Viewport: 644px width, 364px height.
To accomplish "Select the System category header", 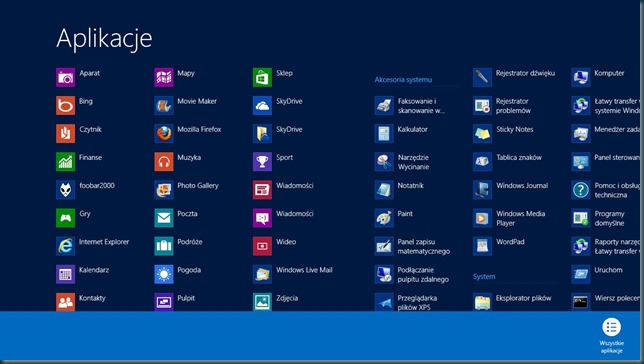I will pyautogui.click(x=484, y=276).
